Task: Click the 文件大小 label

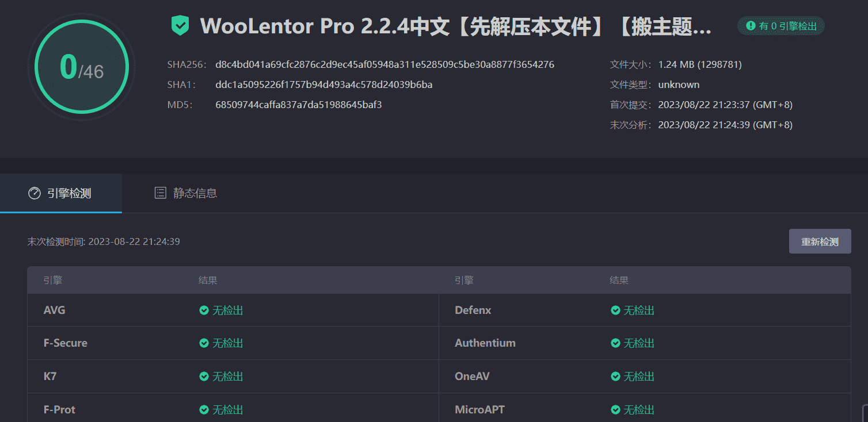Action: 631,64
